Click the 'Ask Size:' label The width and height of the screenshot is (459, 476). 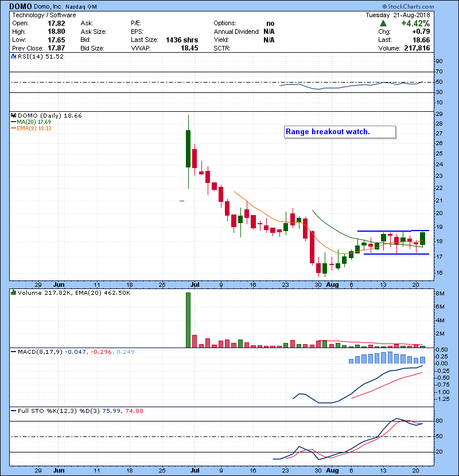pos(94,32)
